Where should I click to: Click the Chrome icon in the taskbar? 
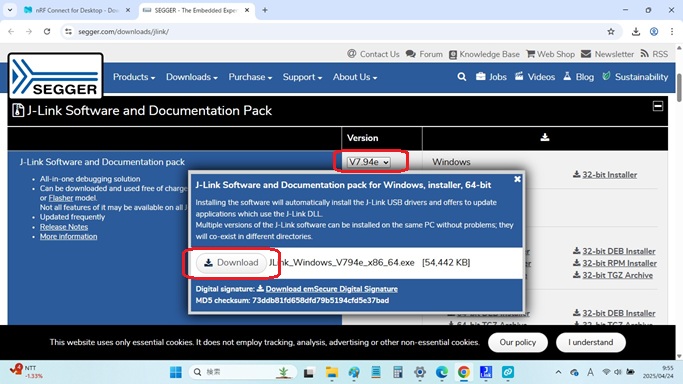coord(463,372)
